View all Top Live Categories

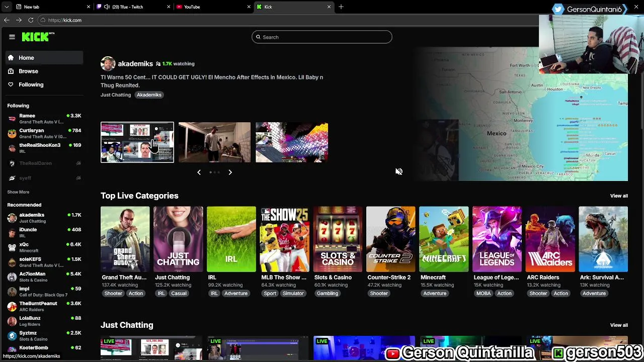(619, 196)
